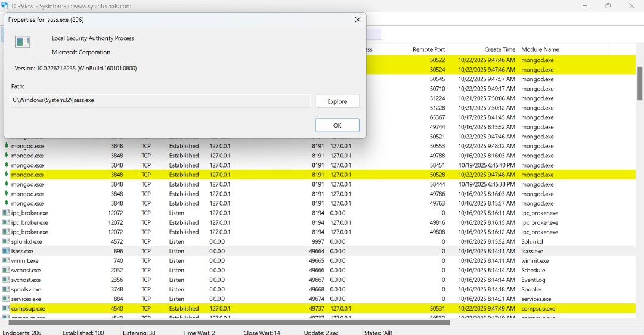Click local port 49664 of lsass.exe
The height and width of the screenshot is (335, 644).
(x=316, y=252)
